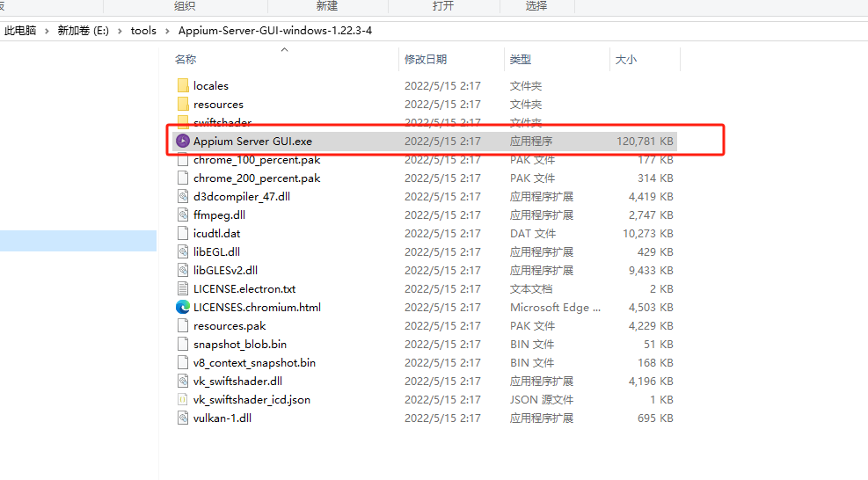
Task: Select the file name chrome_200_percent.pak
Action: [257, 178]
